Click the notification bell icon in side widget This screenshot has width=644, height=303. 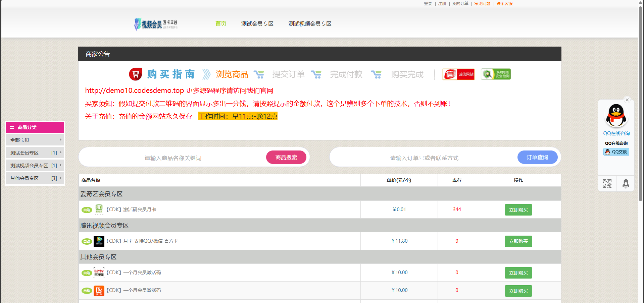(x=626, y=183)
